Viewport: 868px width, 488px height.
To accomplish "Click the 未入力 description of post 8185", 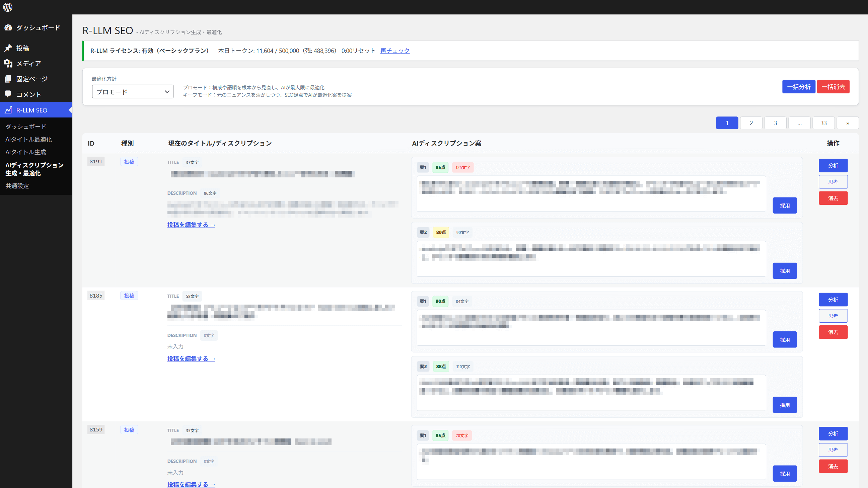I will pyautogui.click(x=175, y=346).
